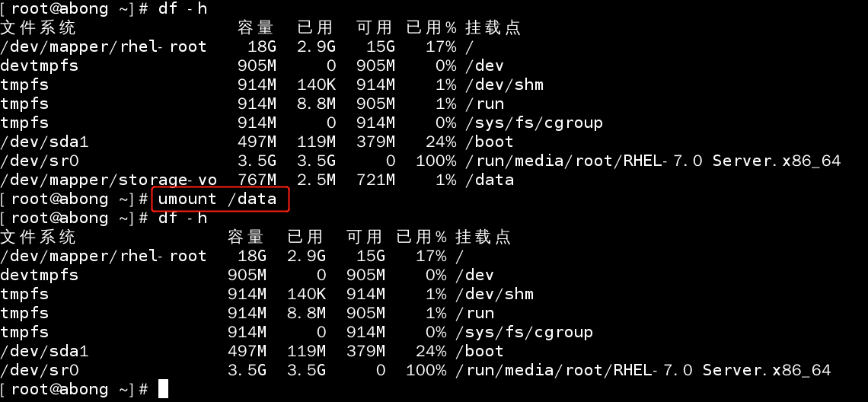Select the "容量" header in first output
Image resolution: width=868 pixels, height=402 pixels.
point(256,27)
